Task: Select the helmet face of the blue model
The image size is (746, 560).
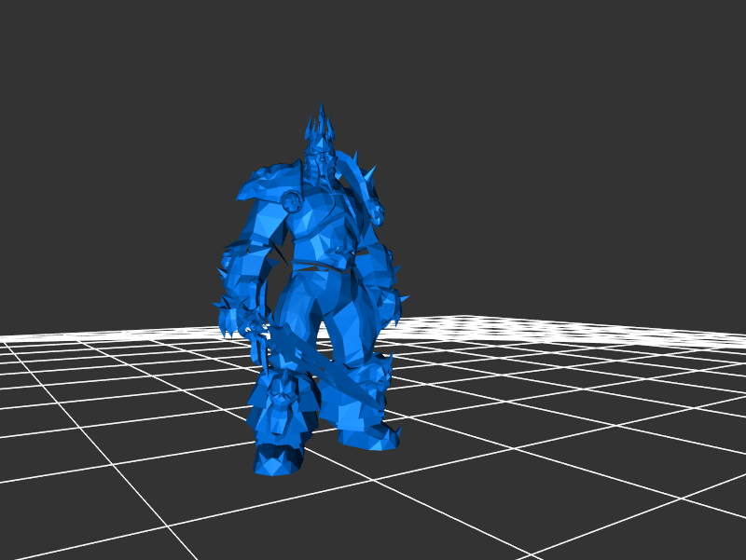Action: click(x=322, y=166)
